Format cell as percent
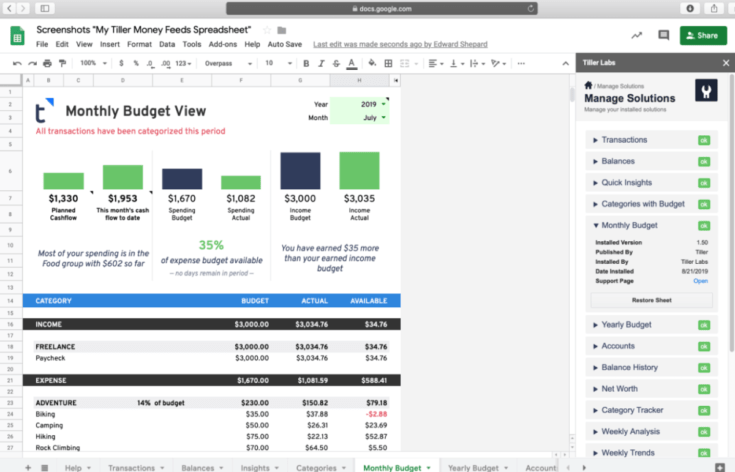 (x=136, y=63)
